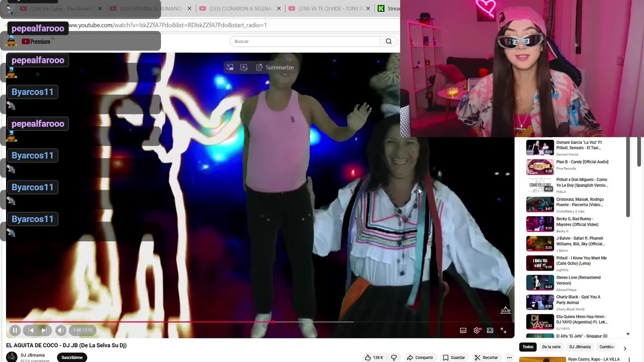644x362 pixels.
Task: Select Todos filter chip
Action: pyautogui.click(x=528, y=347)
